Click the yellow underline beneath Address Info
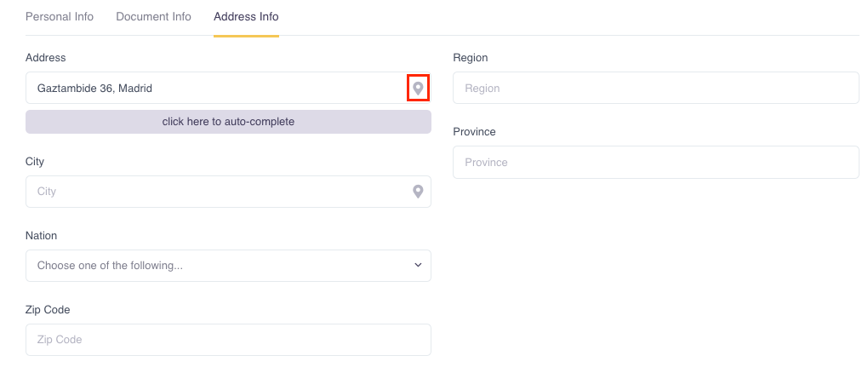 tap(246, 36)
